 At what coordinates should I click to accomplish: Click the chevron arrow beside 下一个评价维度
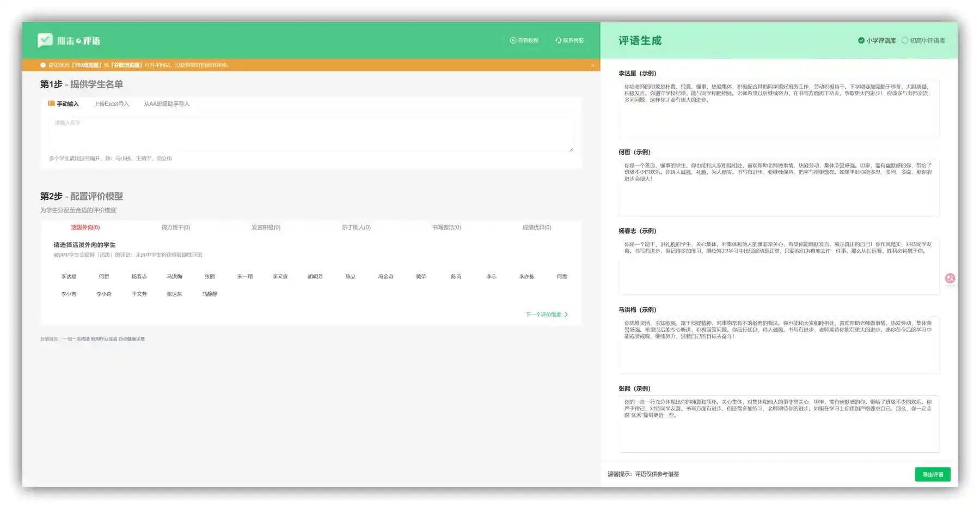tap(566, 314)
